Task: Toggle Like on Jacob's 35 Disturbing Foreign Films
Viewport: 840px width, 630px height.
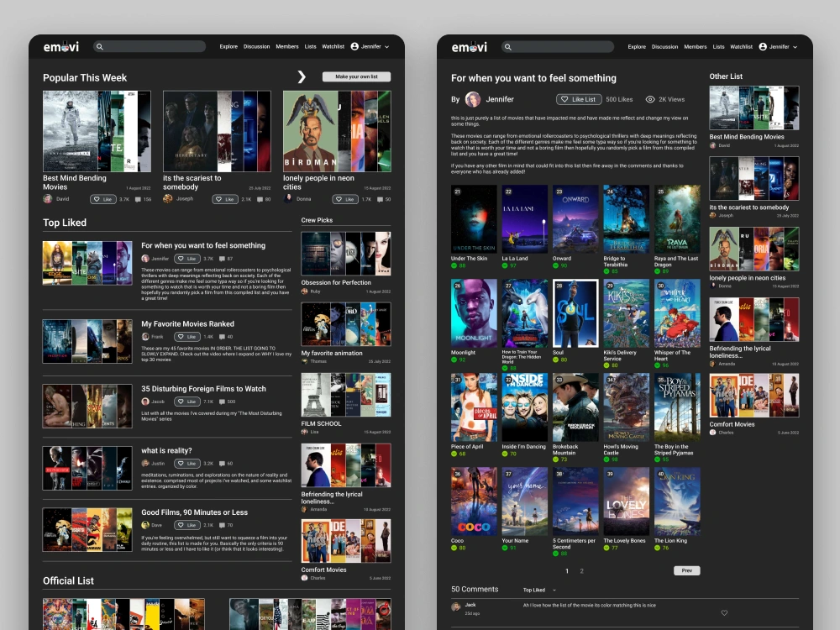Action: pyautogui.click(x=187, y=402)
